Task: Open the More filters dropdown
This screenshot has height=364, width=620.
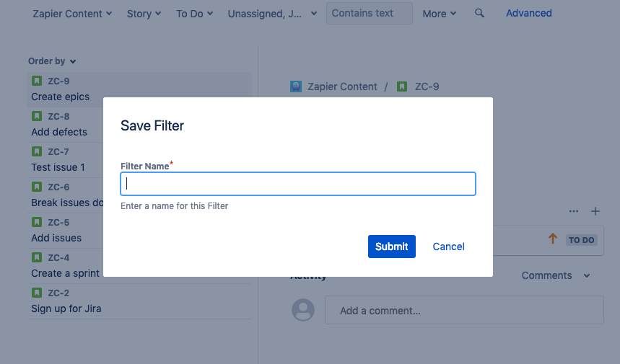Action: pos(440,14)
